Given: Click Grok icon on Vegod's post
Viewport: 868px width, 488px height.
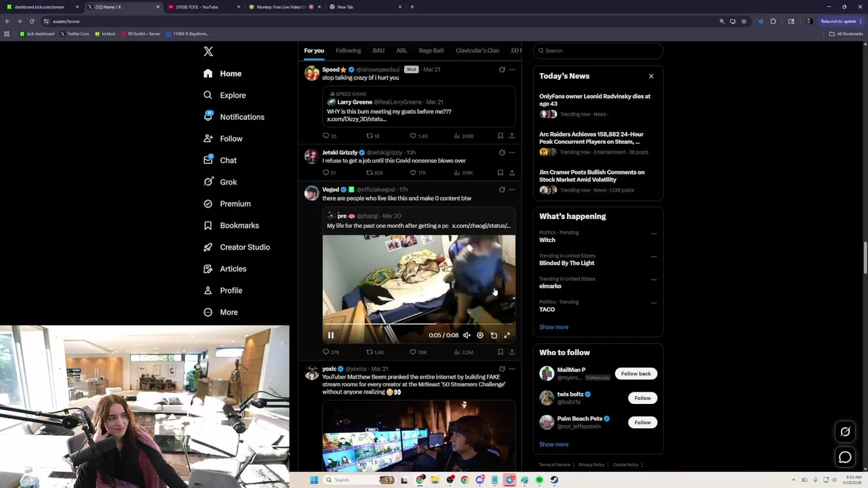Looking at the screenshot, I should (502, 190).
